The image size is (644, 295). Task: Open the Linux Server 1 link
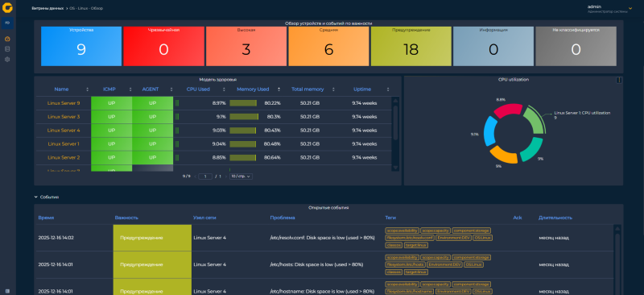click(x=64, y=144)
